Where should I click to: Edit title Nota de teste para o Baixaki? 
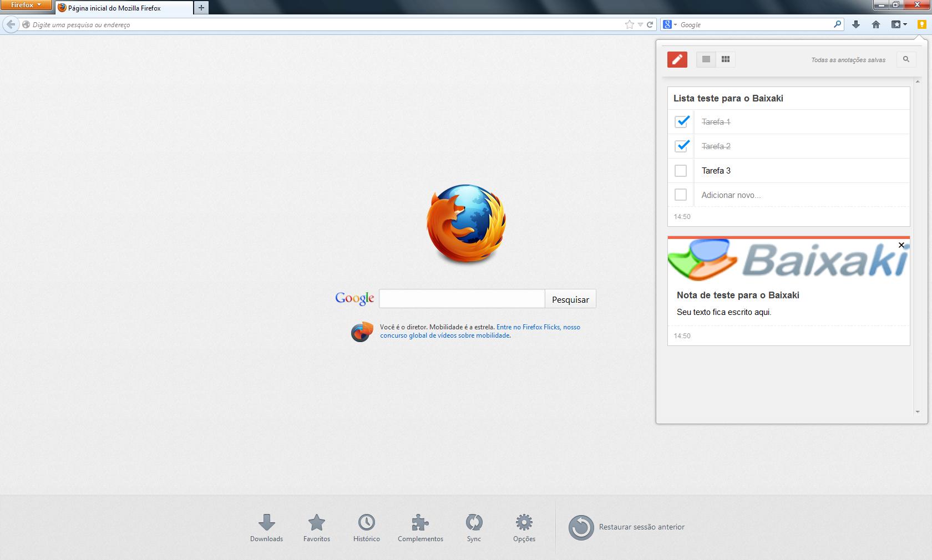[x=738, y=295]
